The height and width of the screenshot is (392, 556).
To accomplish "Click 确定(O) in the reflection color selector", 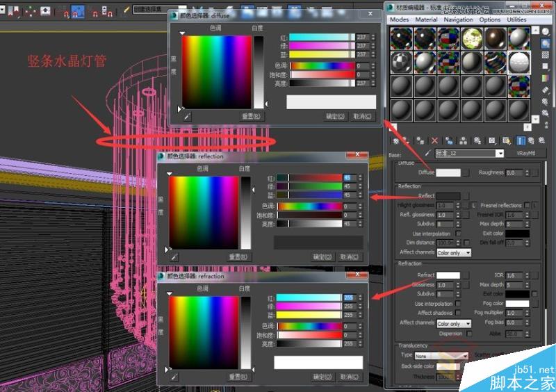I will (322, 256).
